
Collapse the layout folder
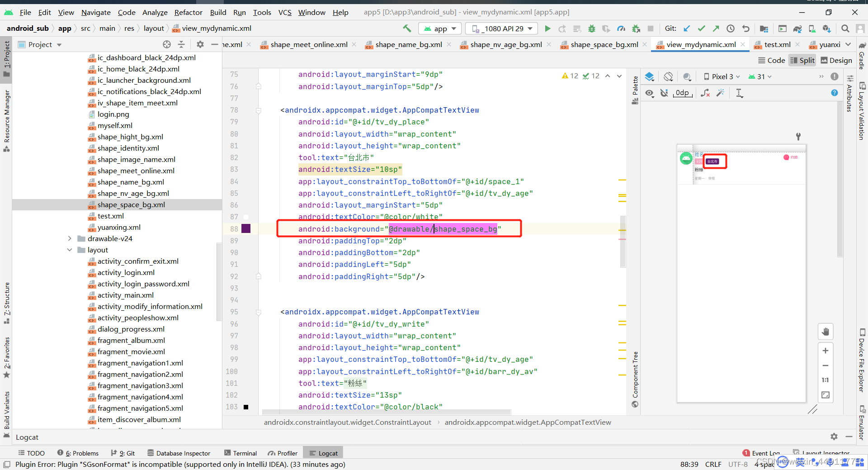[70, 250]
